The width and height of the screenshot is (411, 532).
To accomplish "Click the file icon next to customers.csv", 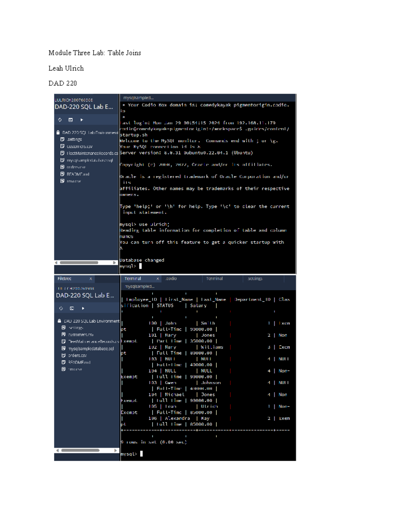I will 62,146.
